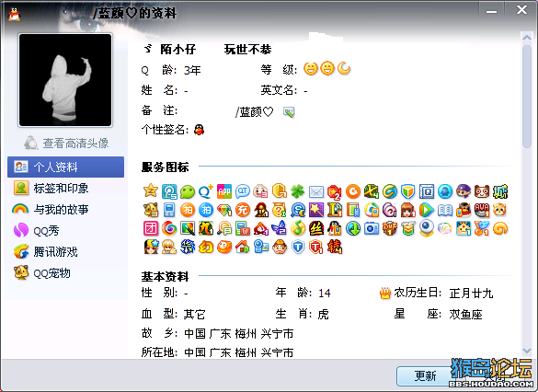Click the lunar birthday value 正月廿九
Viewport: 538px width, 392px height.
(471, 294)
